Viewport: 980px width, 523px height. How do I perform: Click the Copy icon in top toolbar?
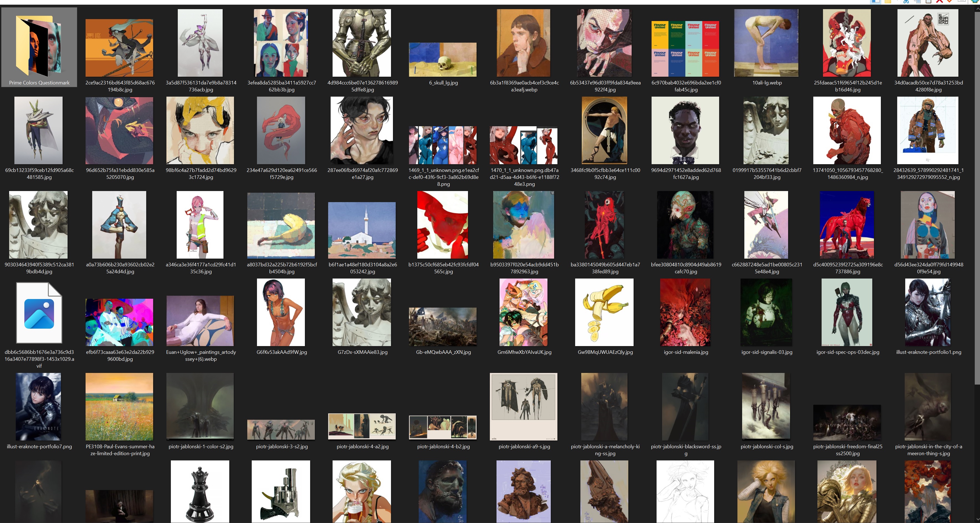point(918,1)
